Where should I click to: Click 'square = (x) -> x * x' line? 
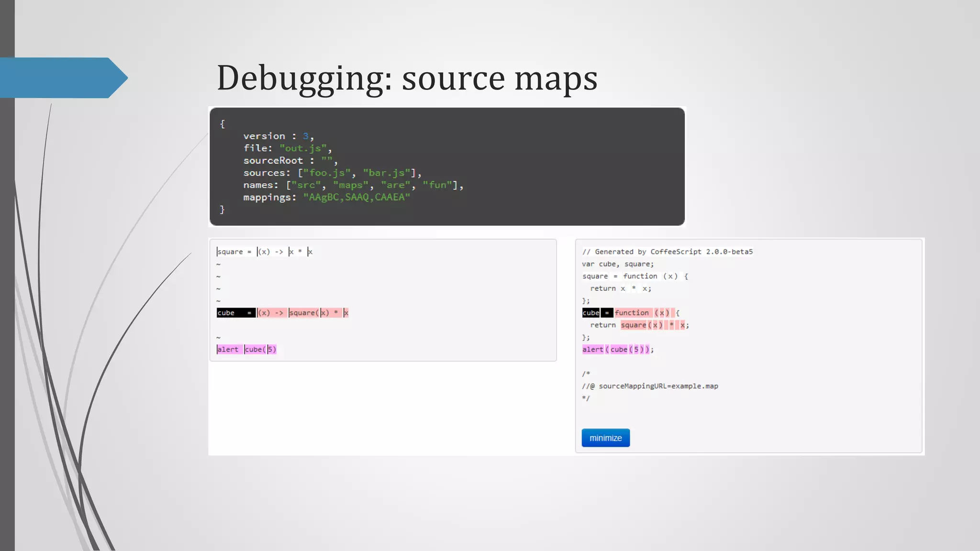(x=265, y=252)
